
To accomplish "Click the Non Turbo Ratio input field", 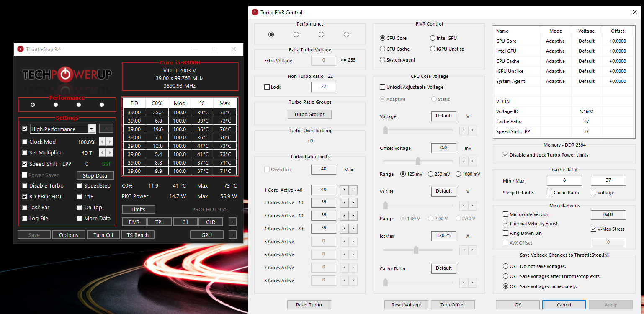I will coord(324,87).
